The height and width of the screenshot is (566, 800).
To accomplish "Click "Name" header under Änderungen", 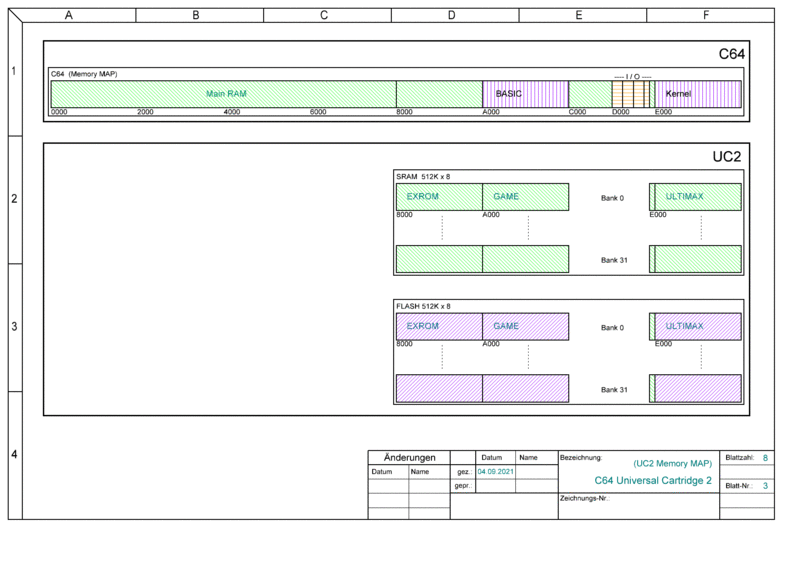I will [x=420, y=472].
